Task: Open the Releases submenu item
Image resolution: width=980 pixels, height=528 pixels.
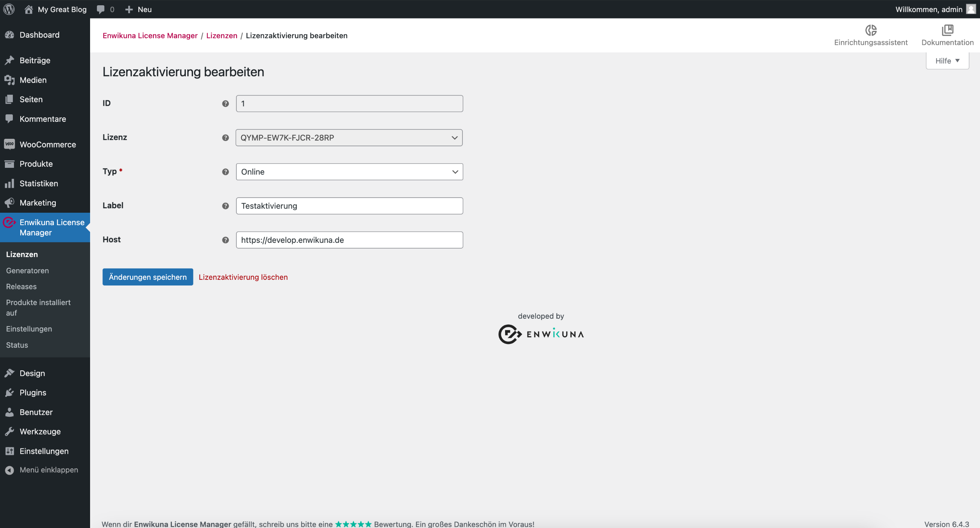Action: coord(21,287)
